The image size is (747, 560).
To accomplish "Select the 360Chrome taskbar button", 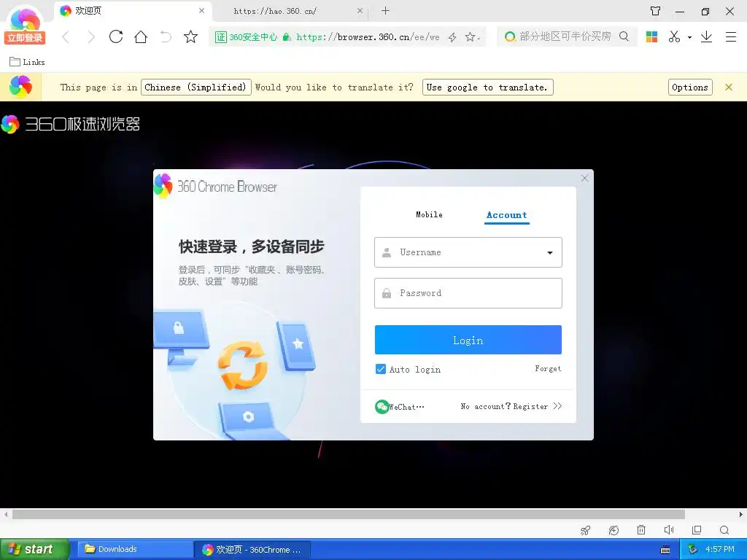I will pos(252,550).
